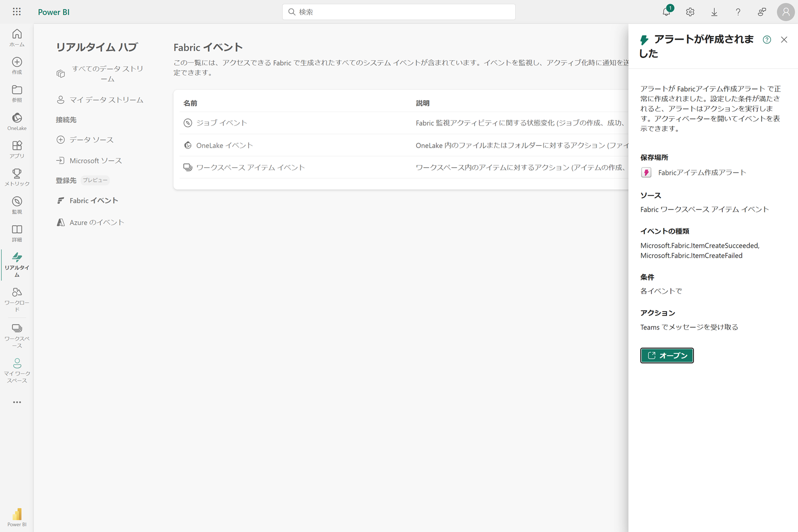This screenshot has width=798, height=532.
Task: Open 参照 folder in the left rail
Action: pos(17,94)
